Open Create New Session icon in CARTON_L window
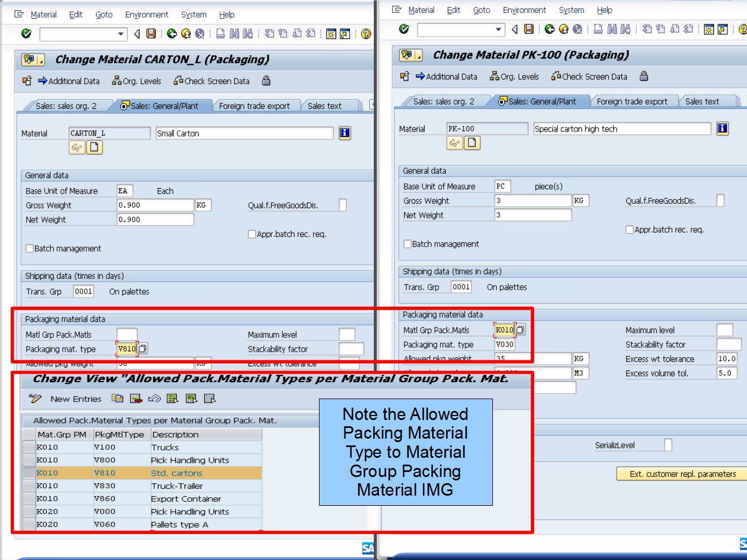The width and height of the screenshot is (747, 560). [331, 34]
